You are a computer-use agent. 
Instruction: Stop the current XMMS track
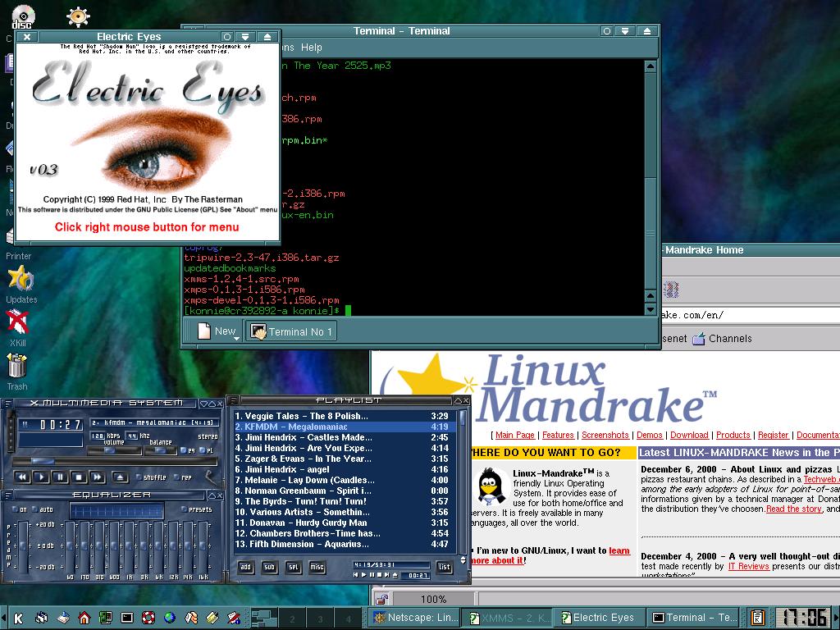pos(79,477)
